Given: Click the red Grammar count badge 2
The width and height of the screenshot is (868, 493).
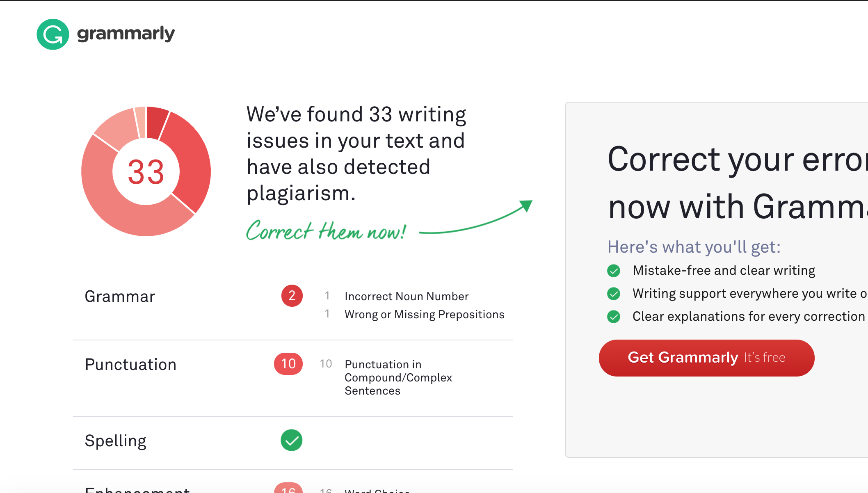Looking at the screenshot, I should pyautogui.click(x=292, y=296).
